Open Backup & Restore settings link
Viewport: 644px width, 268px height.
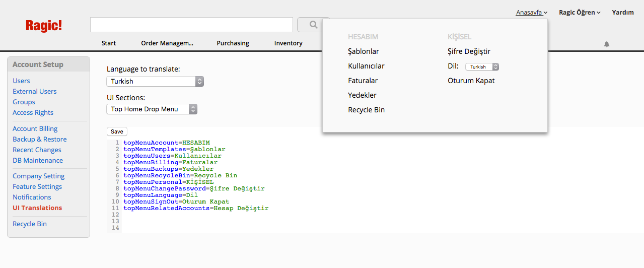pyautogui.click(x=40, y=139)
